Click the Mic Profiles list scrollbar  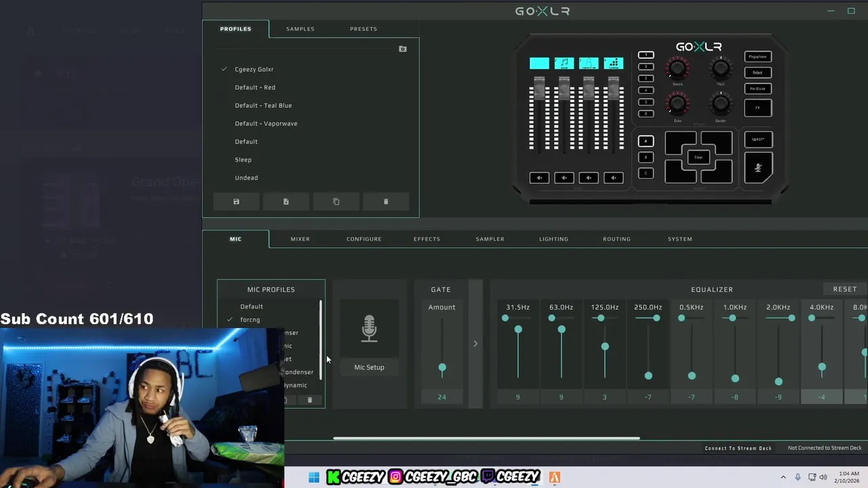321,340
